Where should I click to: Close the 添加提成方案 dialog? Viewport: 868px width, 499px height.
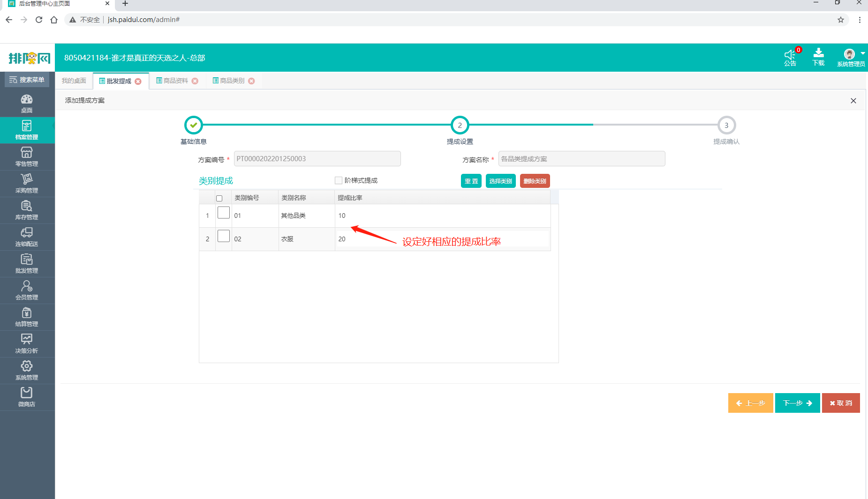(x=853, y=101)
